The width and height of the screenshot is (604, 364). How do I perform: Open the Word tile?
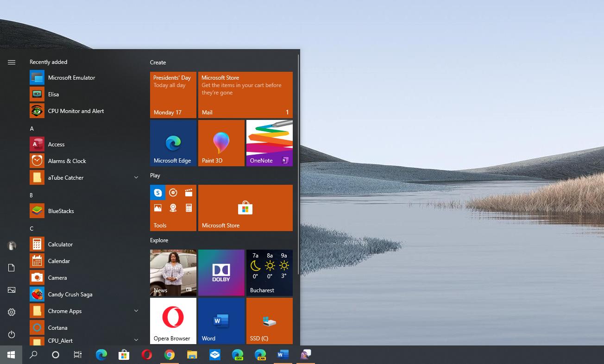(221, 321)
